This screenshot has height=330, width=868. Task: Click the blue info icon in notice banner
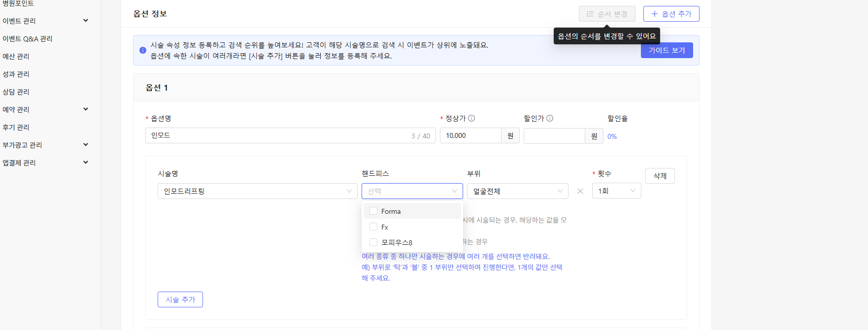143,50
